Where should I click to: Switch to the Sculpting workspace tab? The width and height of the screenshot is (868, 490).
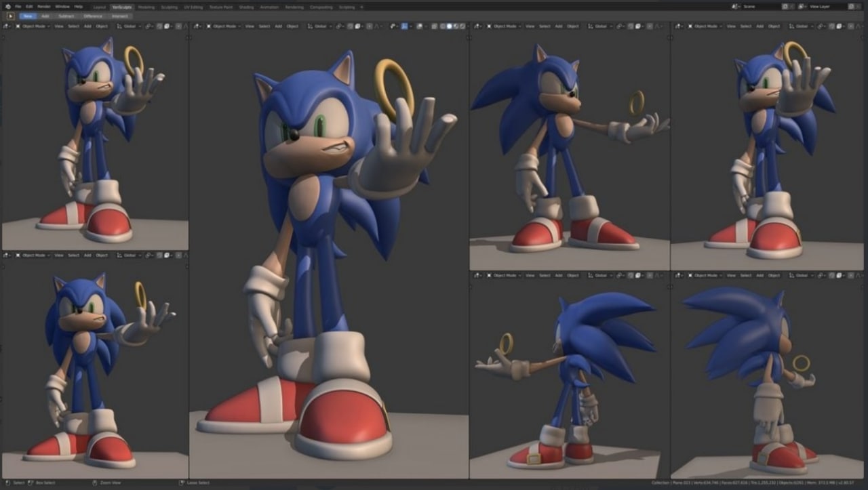(x=170, y=7)
